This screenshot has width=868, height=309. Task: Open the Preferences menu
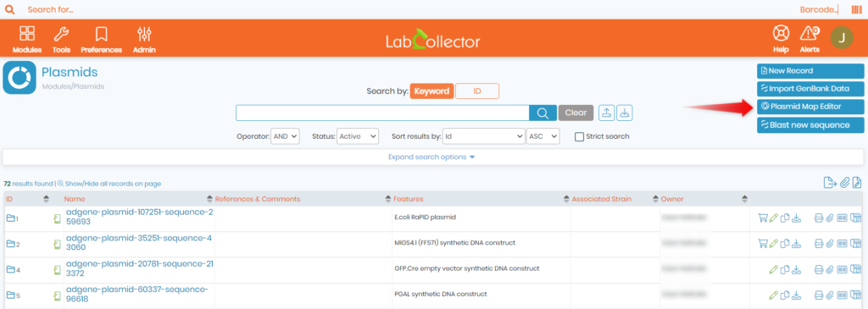coord(101,39)
